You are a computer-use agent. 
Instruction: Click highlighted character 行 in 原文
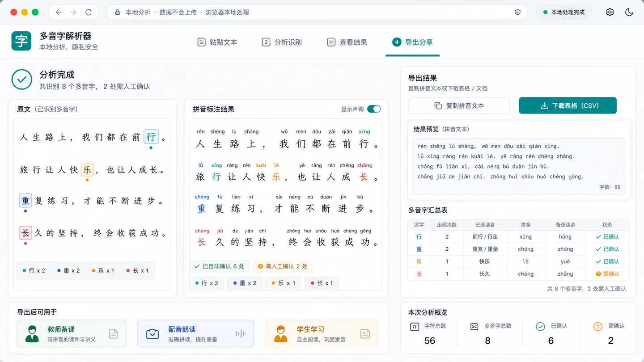tap(151, 137)
